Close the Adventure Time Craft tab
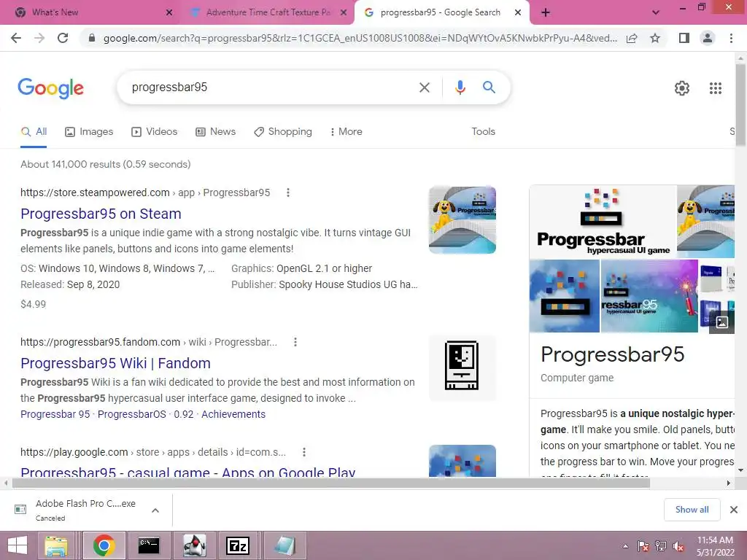 coord(344,13)
